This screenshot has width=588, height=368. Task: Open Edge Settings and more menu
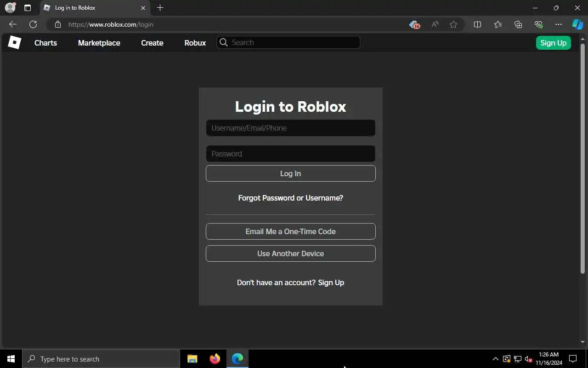pos(558,24)
